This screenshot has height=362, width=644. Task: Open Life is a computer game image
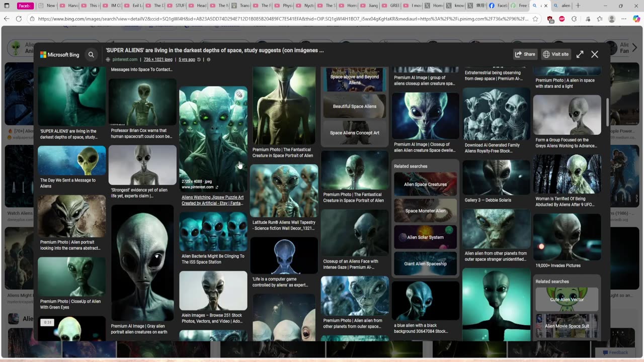coord(284,255)
